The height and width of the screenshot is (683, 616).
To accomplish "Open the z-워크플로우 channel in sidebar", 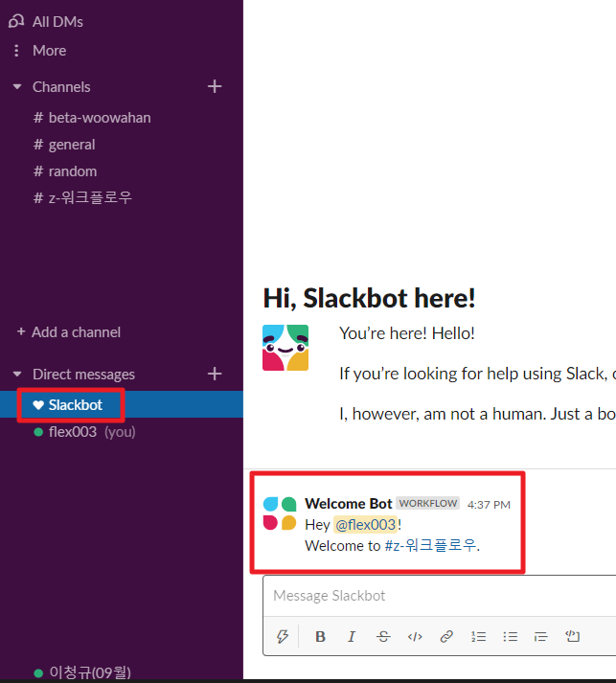I will click(82, 197).
